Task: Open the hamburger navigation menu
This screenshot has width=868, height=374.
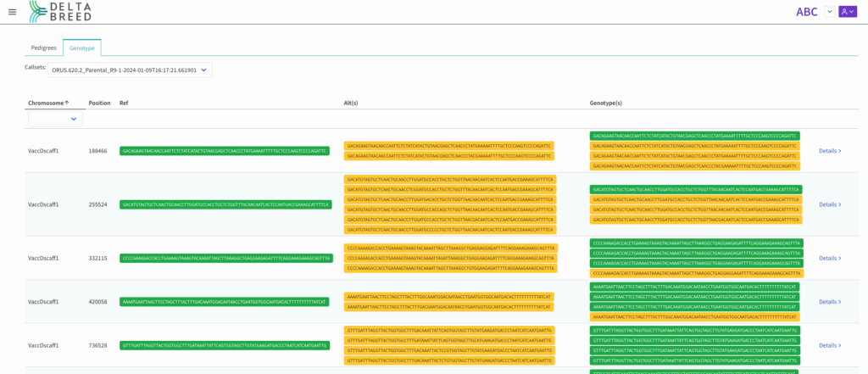Action: [x=12, y=12]
